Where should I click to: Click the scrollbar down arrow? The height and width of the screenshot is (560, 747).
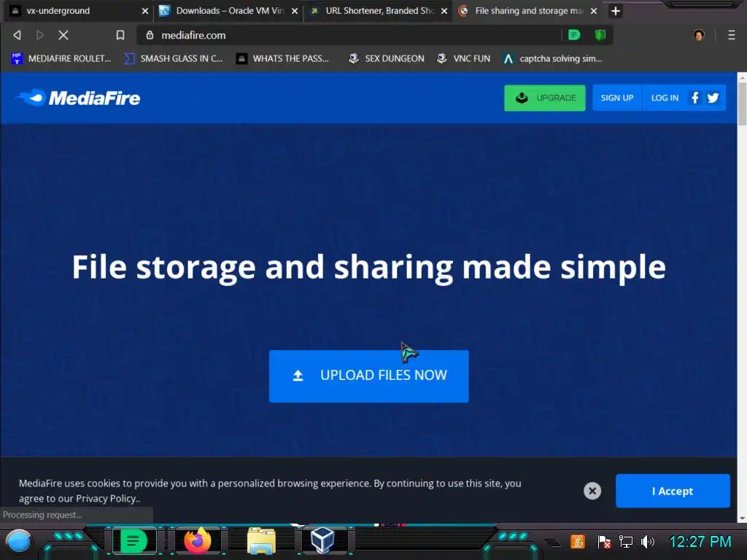tap(742, 518)
